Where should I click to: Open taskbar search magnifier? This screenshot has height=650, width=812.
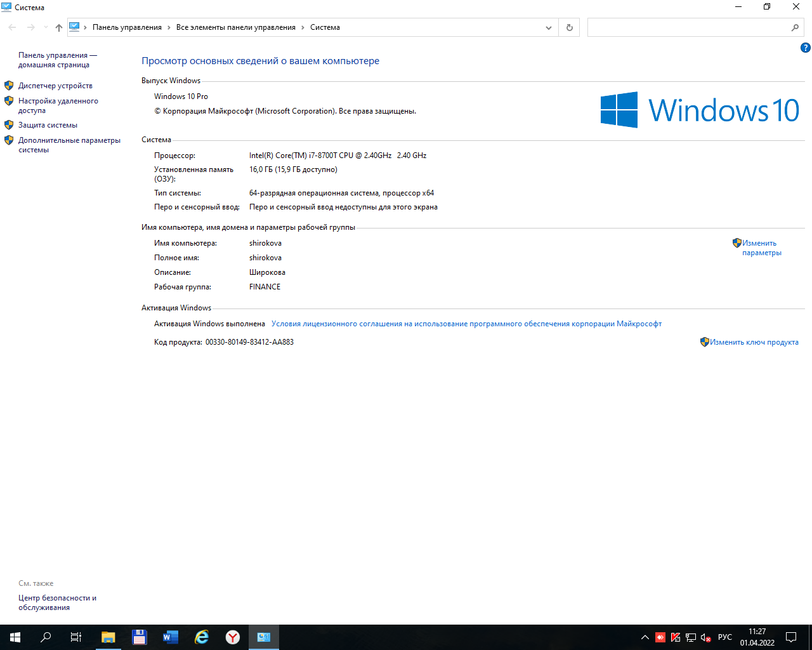click(x=46, y=637)
